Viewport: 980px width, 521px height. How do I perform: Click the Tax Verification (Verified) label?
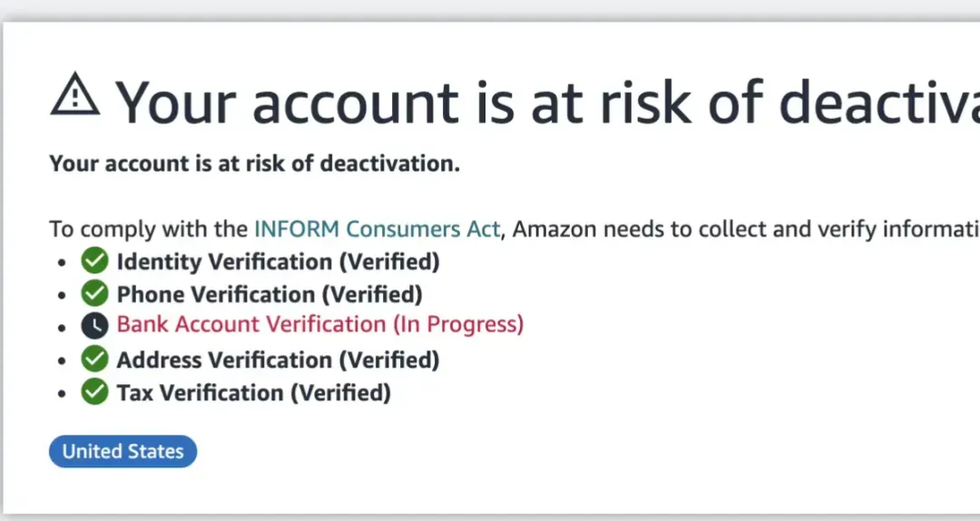click(254, 393)
